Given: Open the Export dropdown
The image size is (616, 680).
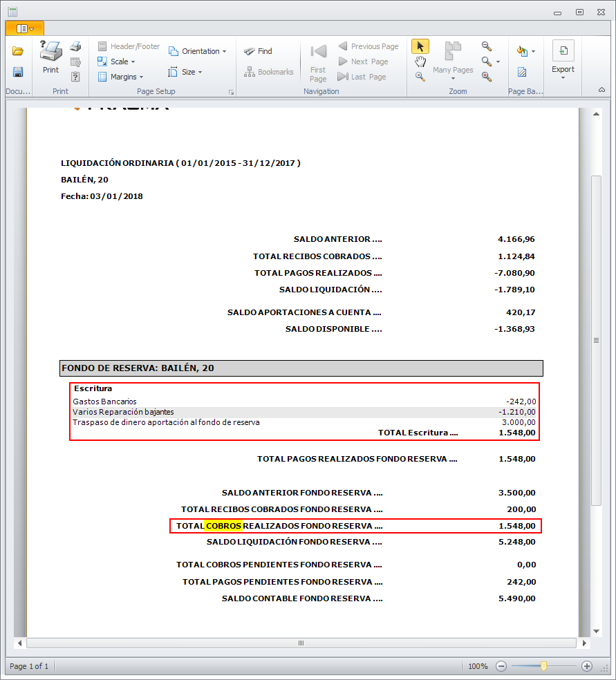Looking at the screenshot, I should point(563,60).
